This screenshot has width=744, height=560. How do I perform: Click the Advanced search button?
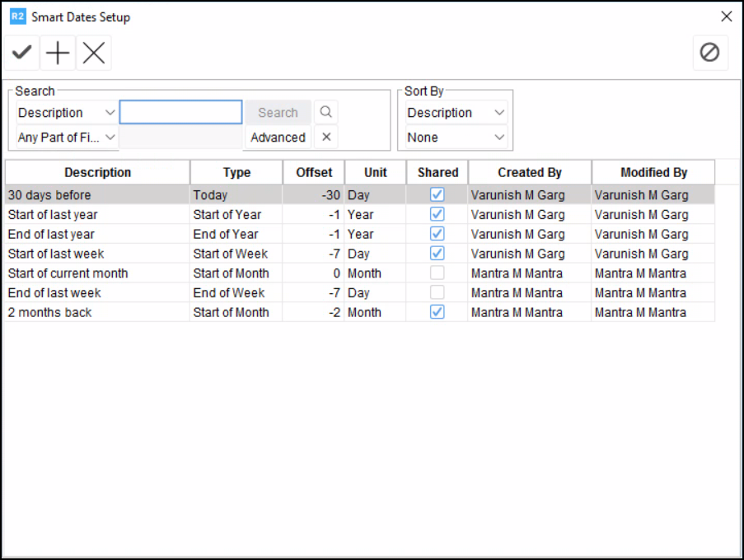coord(278,138)
